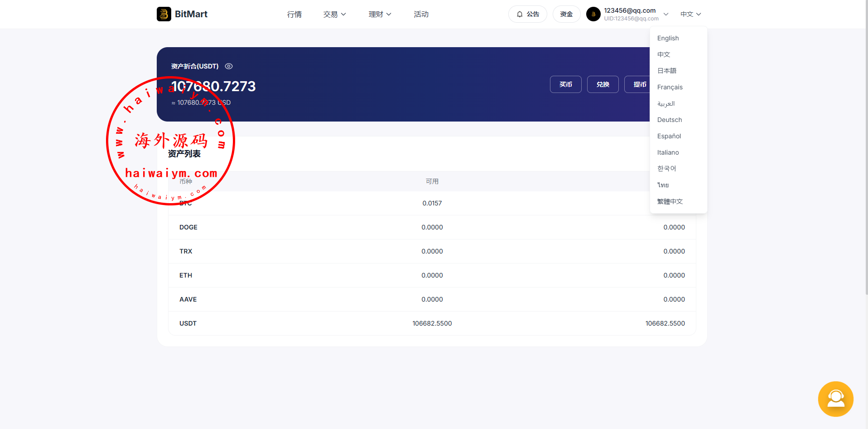
Task: Toggle asset balance visibility eye icon
Action: tap(229, 66)
